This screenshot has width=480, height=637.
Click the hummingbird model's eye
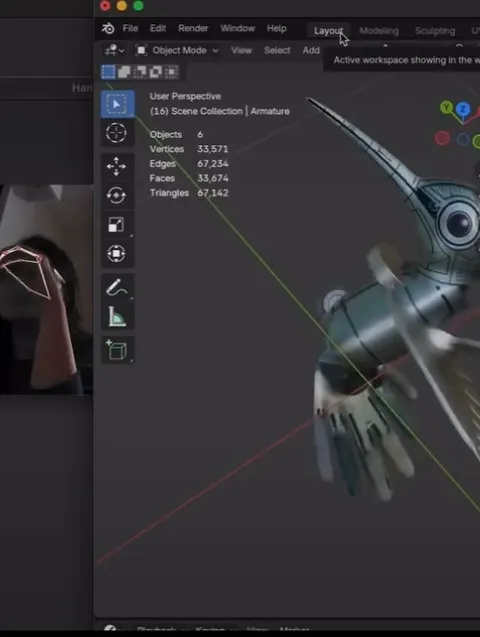pyautogui.click(x=459, y=223)
